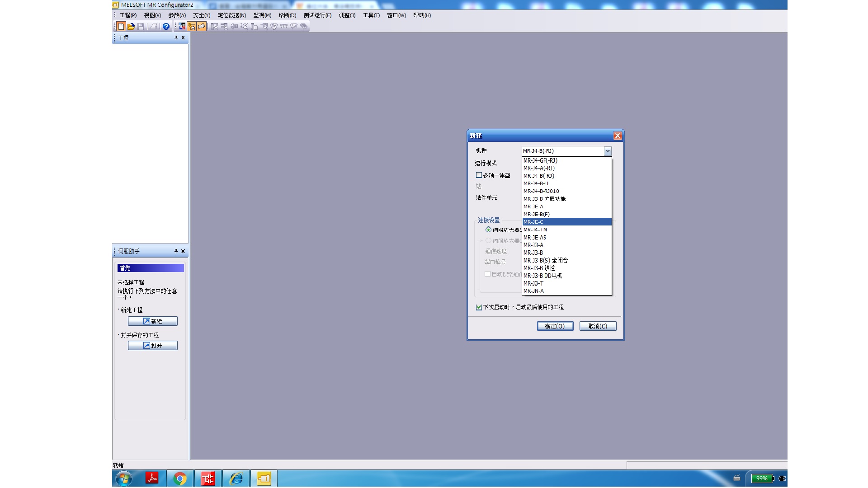Click the 新建 button in servo assistant
The width and height of the screenshot is (868, 488).
coord(153,321)
